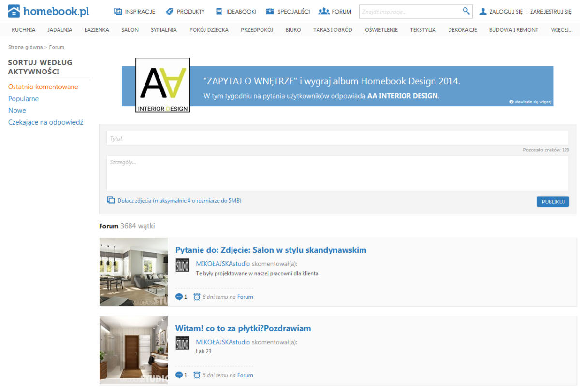The height and width of the screenshot is (392, 580).
Task: Click the search magnifier icon
Action: (466, 11)
